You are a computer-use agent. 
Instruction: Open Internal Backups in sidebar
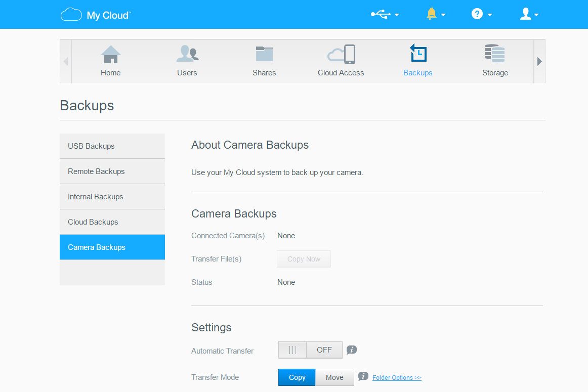click(x=112, y=197)
